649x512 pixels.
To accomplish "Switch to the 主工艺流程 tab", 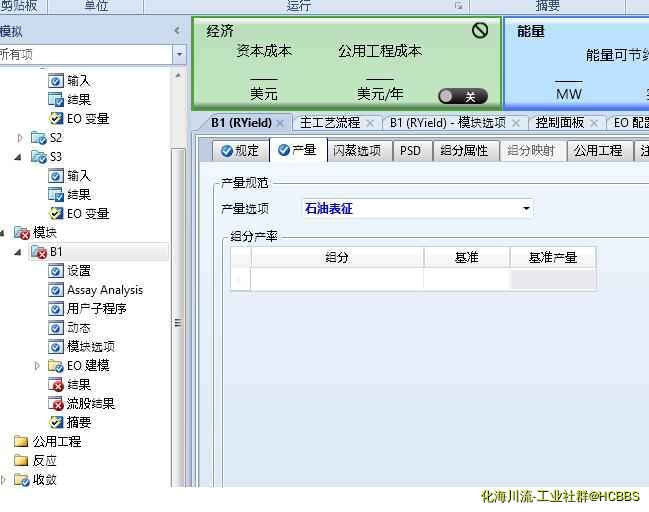I will tap(329, 123).
